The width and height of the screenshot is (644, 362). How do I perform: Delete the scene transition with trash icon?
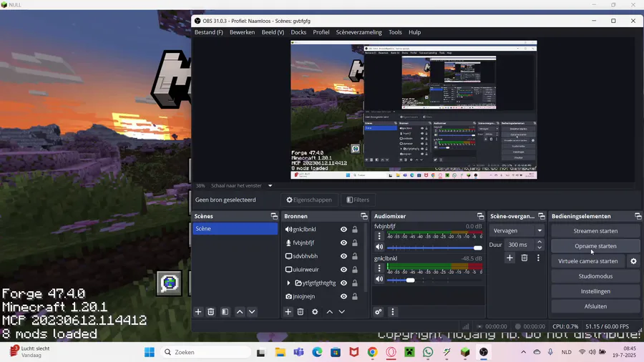(525, 258)
